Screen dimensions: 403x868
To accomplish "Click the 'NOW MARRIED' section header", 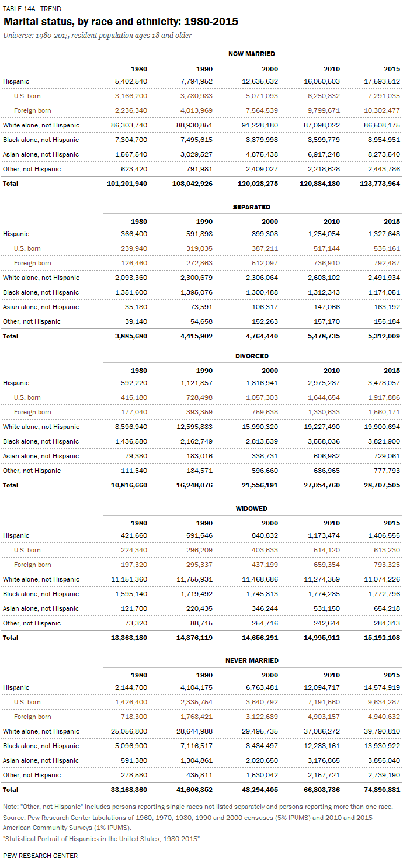I will (x=251, y=54).
